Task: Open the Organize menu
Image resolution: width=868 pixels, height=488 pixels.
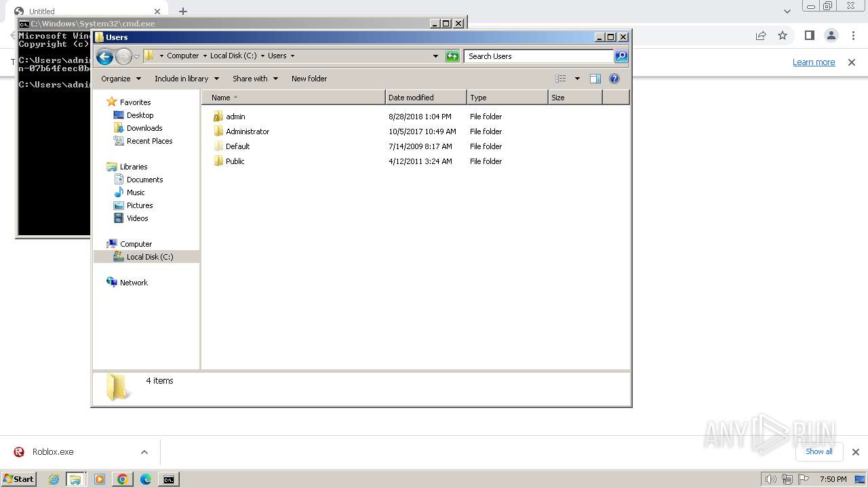Action: pyautogui.click(x=121, y=79)
